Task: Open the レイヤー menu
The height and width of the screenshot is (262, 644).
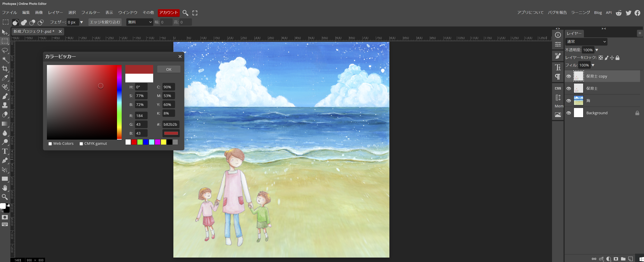Action: (55, 12)
